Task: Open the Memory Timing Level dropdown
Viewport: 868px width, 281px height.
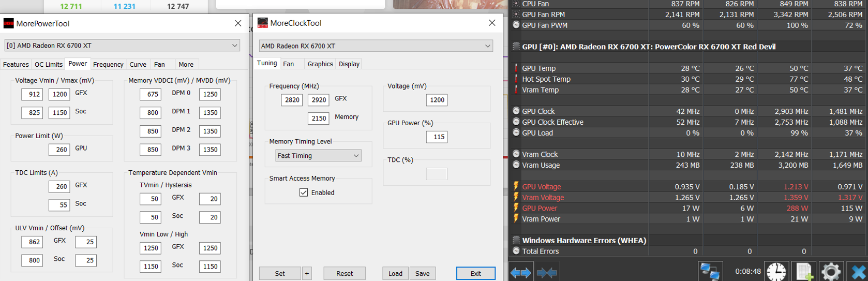Action: [x=318, y=156]
